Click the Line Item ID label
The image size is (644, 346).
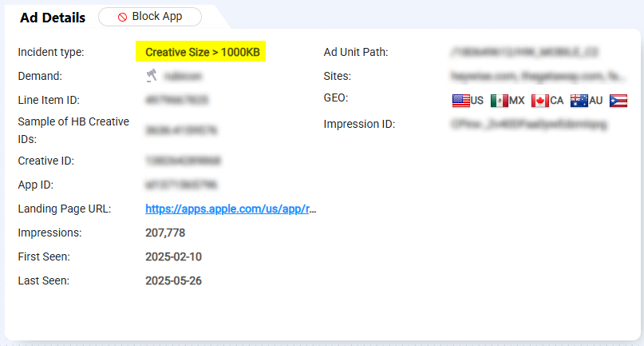[49, 100]
